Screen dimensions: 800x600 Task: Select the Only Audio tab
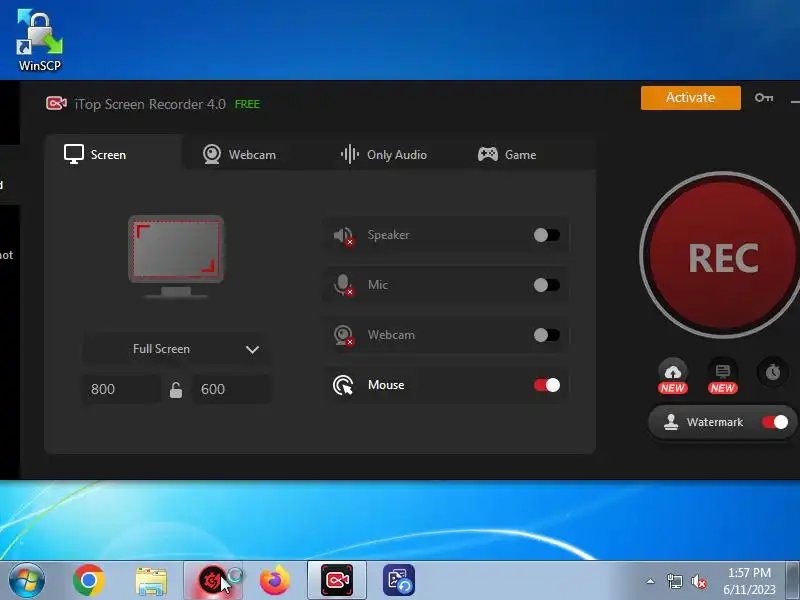(x=384, y=154)
